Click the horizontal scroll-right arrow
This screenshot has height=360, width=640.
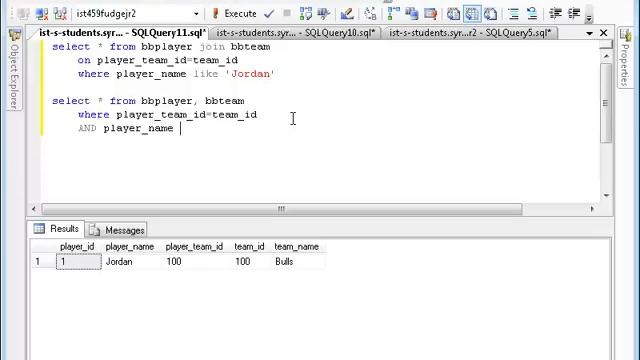click(x=592, y=209)
